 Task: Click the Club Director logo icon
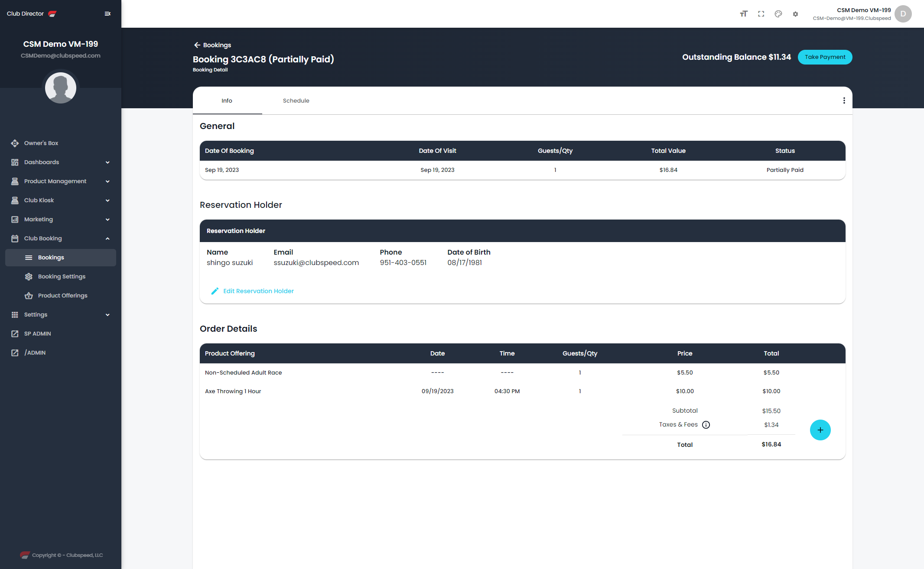52,14
